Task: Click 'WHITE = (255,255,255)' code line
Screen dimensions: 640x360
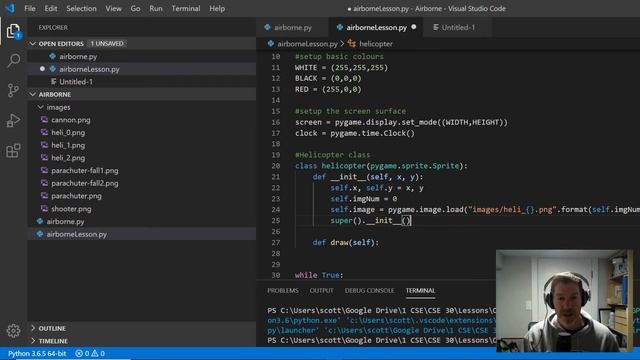Action: (341, 67)
